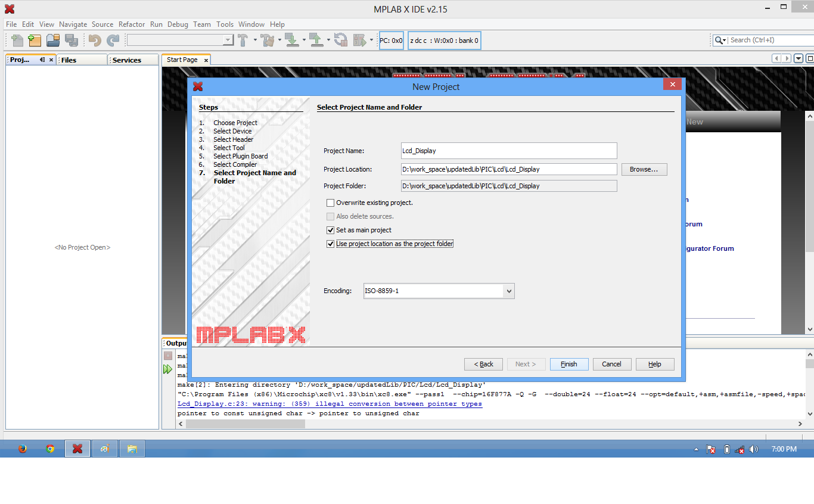Screen dimensions: 814x504
Task: Click the network tray icon
Action: pos(740,449)
